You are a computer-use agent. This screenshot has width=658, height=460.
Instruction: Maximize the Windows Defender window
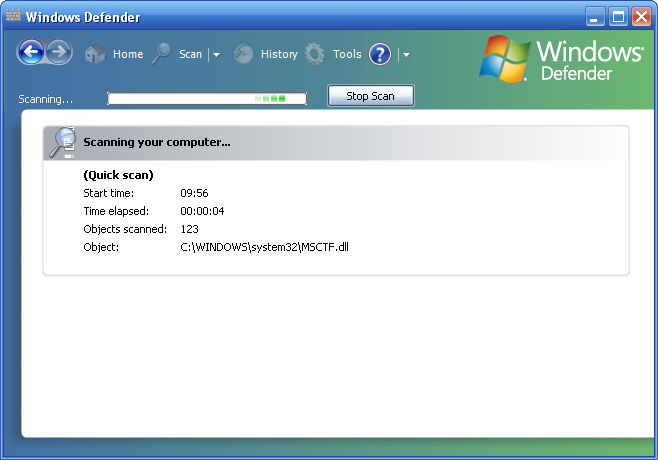[618, 17]
